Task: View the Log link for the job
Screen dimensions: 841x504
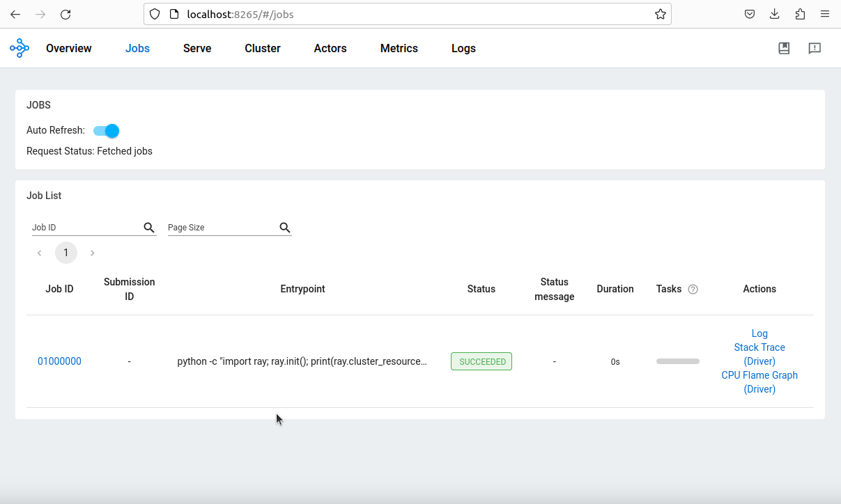Action: coord(759,333)
